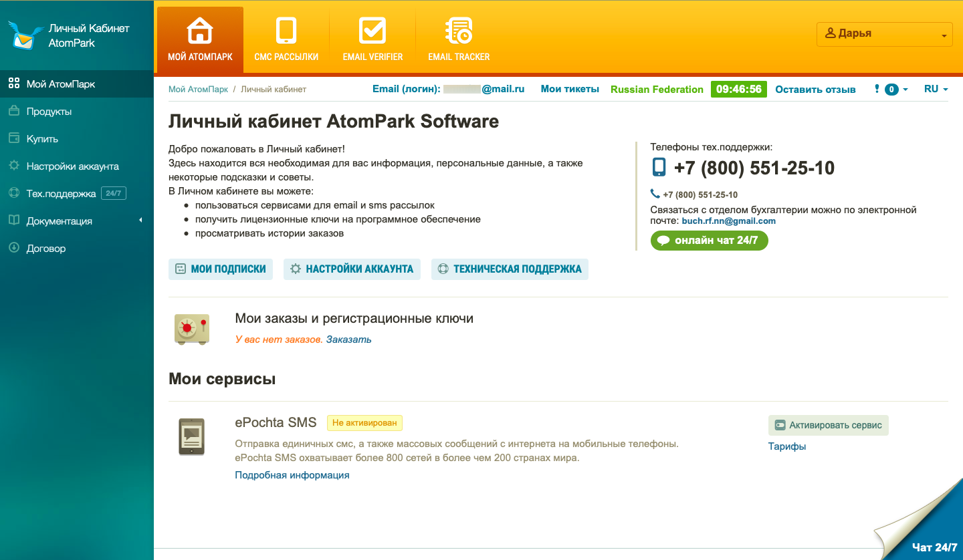
Task: Click the Russian Federation country label
Action: click(657, 90)
